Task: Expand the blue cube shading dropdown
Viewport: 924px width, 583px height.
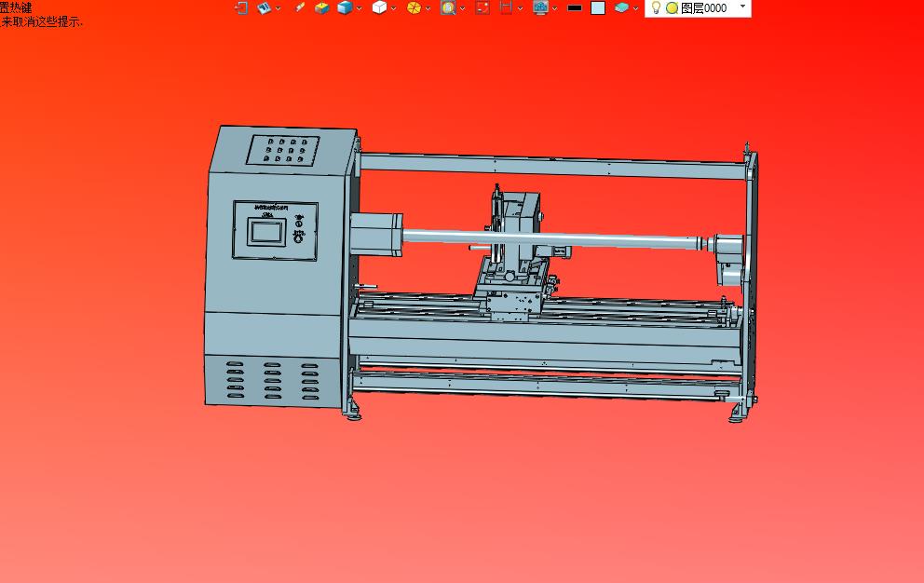Action: tap(359, 8)
